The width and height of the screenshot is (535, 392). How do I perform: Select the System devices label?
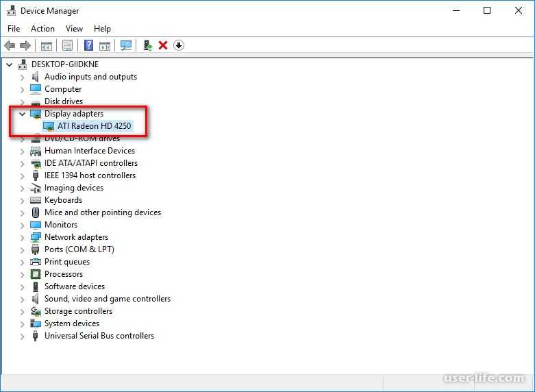pos(72,323)
